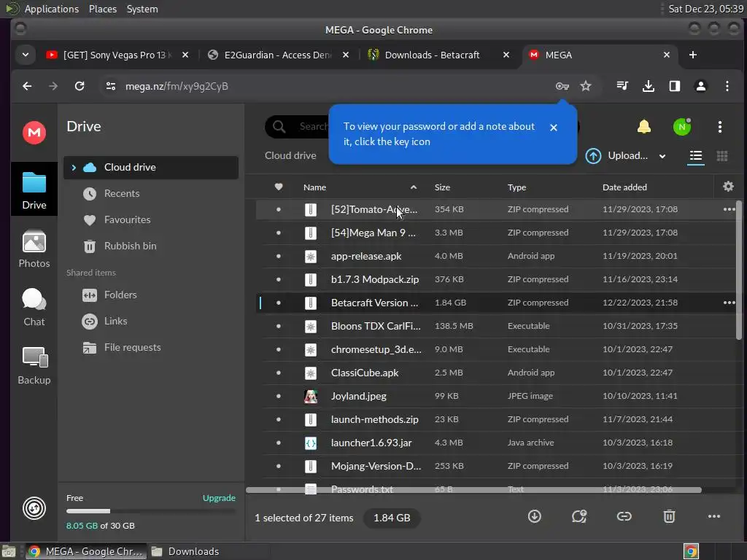747x560 pixels.
Task: Click the Chrome password key icon
Action: point(562,86)
